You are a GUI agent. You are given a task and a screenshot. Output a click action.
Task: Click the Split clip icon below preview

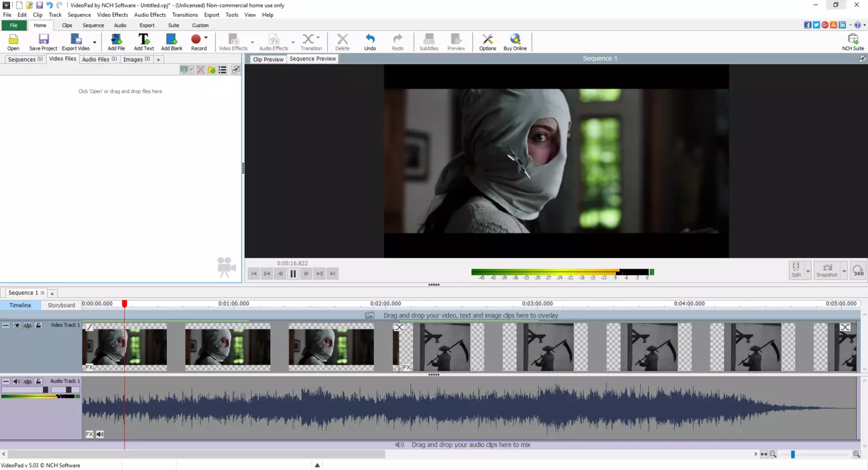click(796, 270)
